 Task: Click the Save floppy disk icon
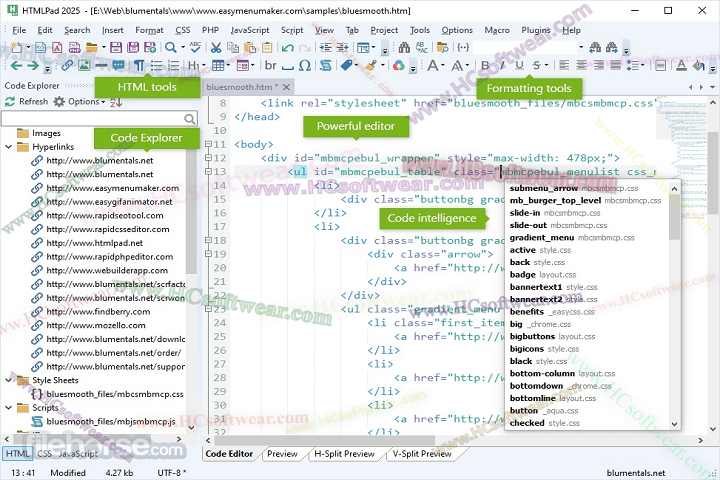point(115,47)
